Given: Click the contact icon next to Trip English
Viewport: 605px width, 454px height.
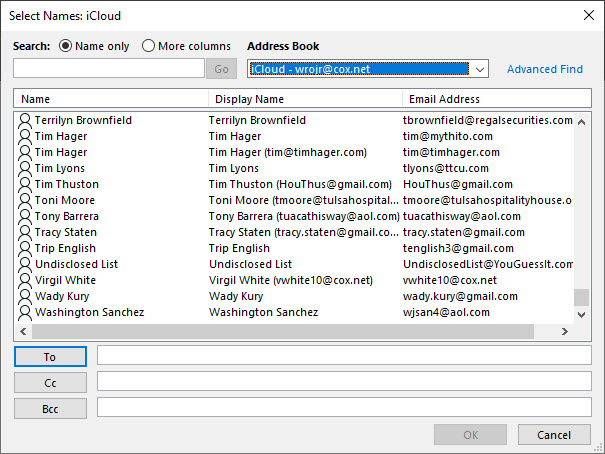Looking at the screenshot, I should (x=25, y=248).
